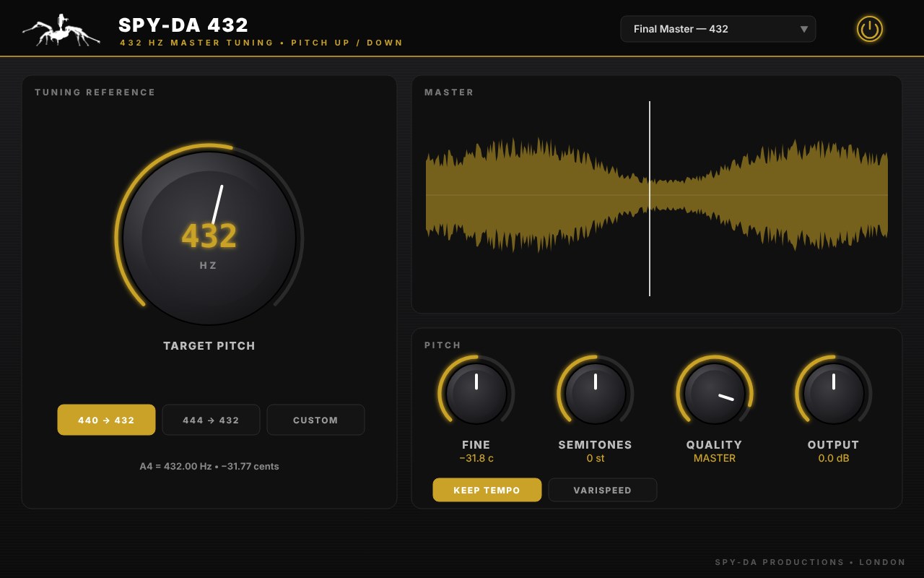Click the SPY-DA 432 title
The width and height of the screenshot is (924, 578).
click(183, 25)
